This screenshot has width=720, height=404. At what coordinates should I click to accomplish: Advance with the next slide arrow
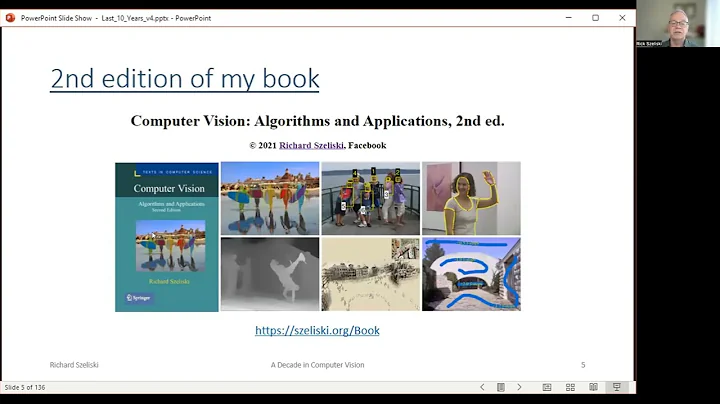519,387
